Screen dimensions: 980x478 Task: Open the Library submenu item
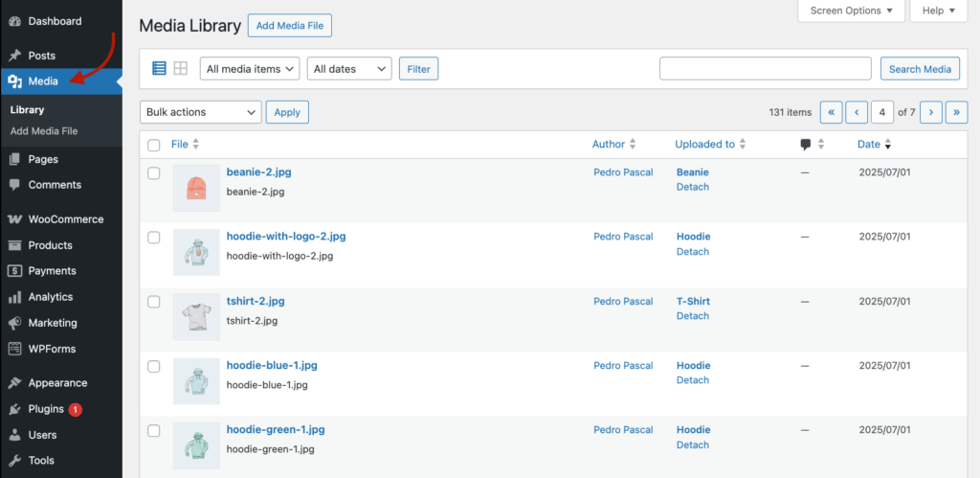coord(27,110)
